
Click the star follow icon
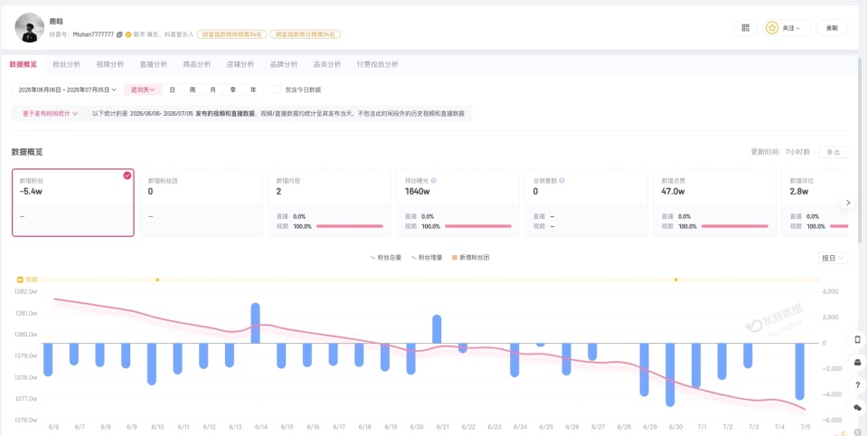[772, 28]
